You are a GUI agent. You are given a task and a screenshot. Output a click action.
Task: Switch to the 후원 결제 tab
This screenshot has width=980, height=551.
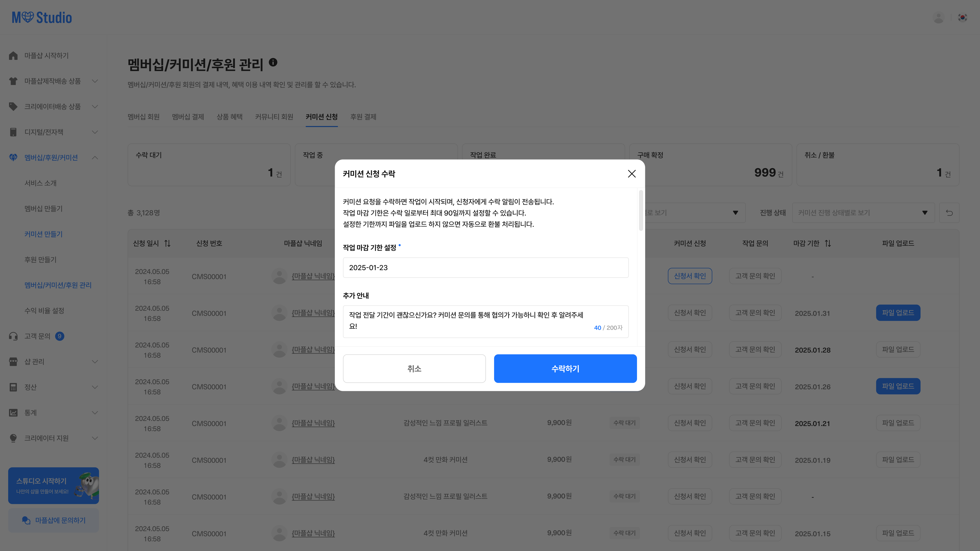[x=363, y=117]
